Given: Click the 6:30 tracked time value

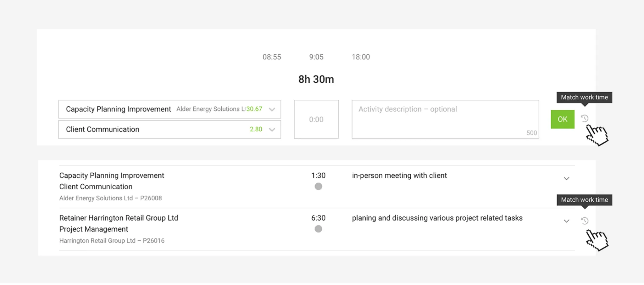Looking at the screenshot, I should (318, 218).
